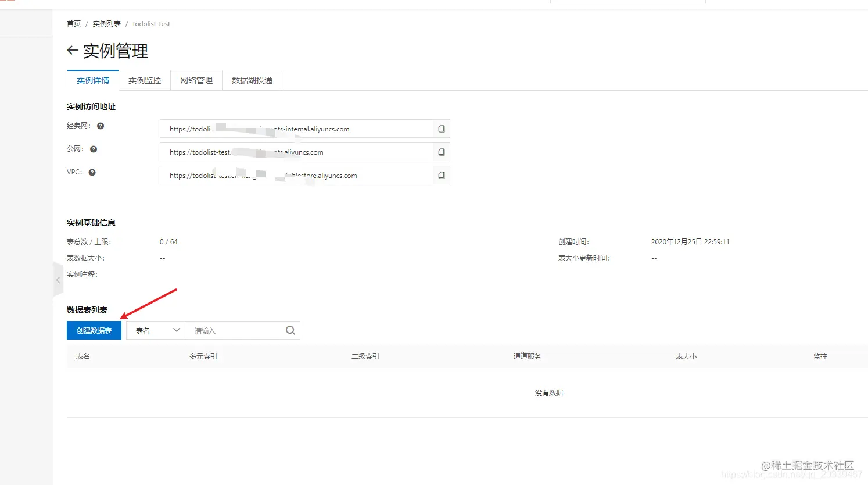Click the 0 / 64 table count value
The height and width of the screenshot is (485, 868).
169,241
